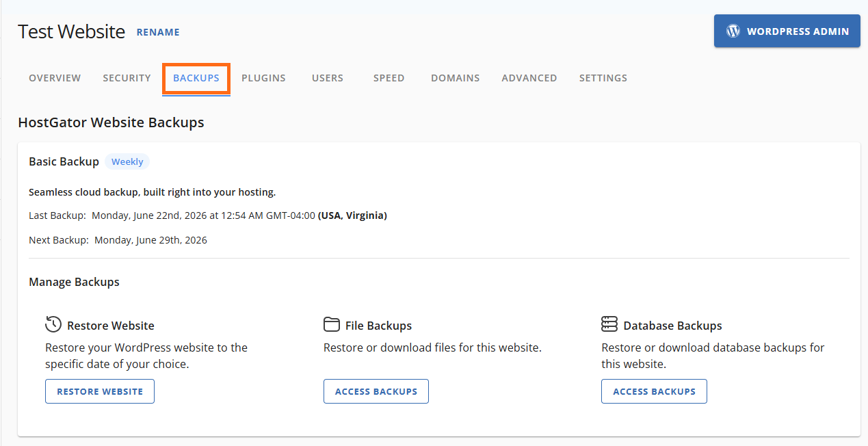The height and width of the screenshot is (446, 868).
Task: Click 'Restore or download database backups' description
Action: [x=713, y=356]
